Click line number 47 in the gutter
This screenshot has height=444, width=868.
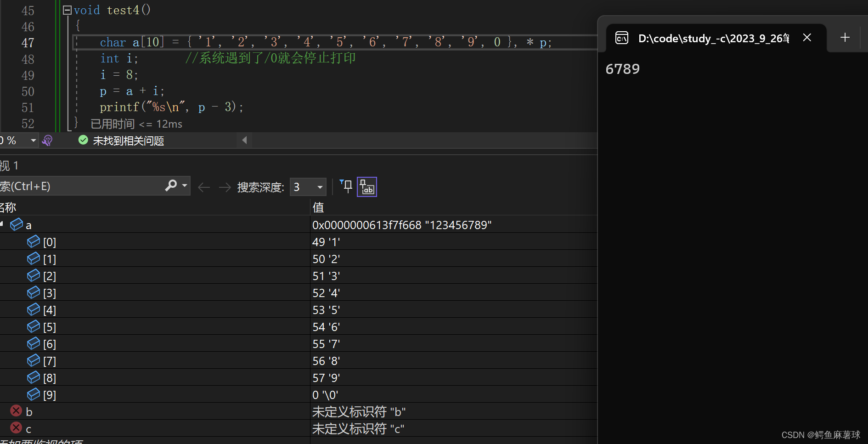28,43
